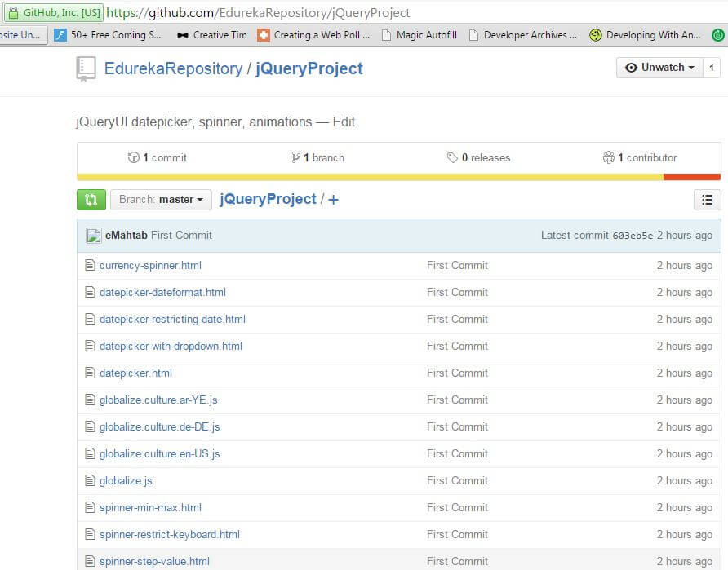Open datepicker.html file
This screenshot has height=570, width=728.
coord(135,373)
